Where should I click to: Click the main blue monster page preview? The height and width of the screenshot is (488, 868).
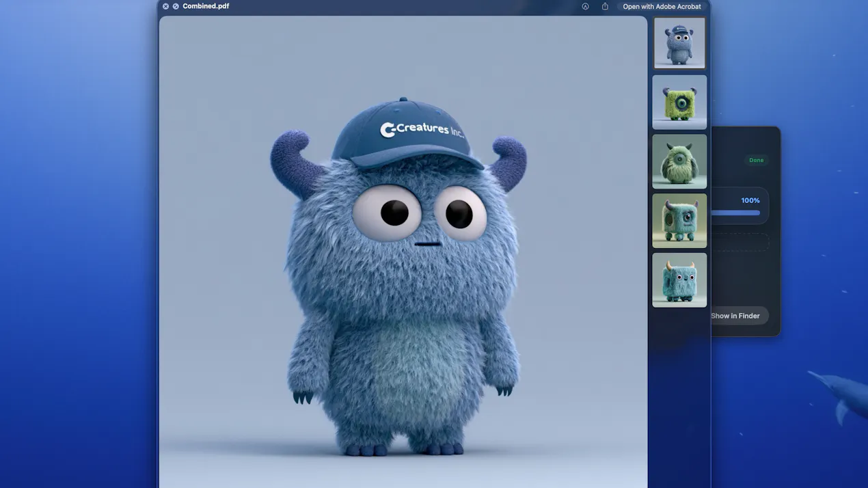click(403, 252)
